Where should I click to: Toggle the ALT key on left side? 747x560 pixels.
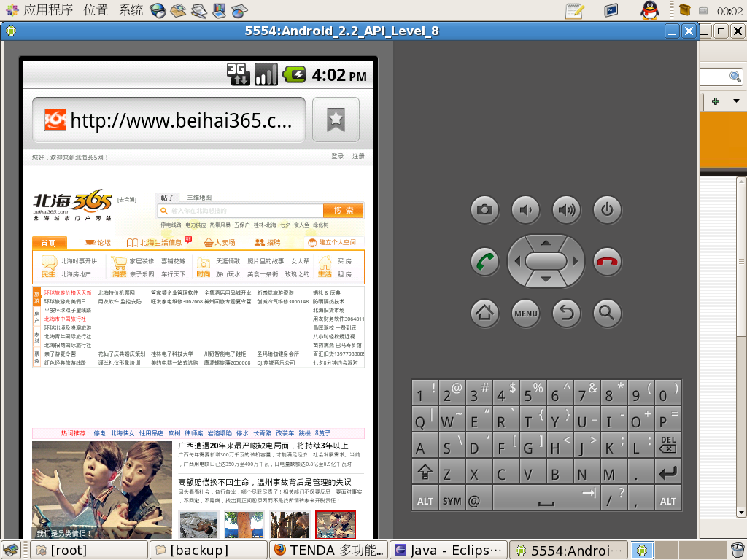(x=425, y=500)
